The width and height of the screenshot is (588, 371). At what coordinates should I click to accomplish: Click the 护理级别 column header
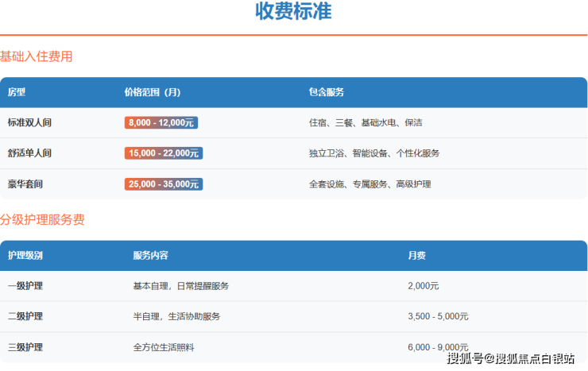25,256
